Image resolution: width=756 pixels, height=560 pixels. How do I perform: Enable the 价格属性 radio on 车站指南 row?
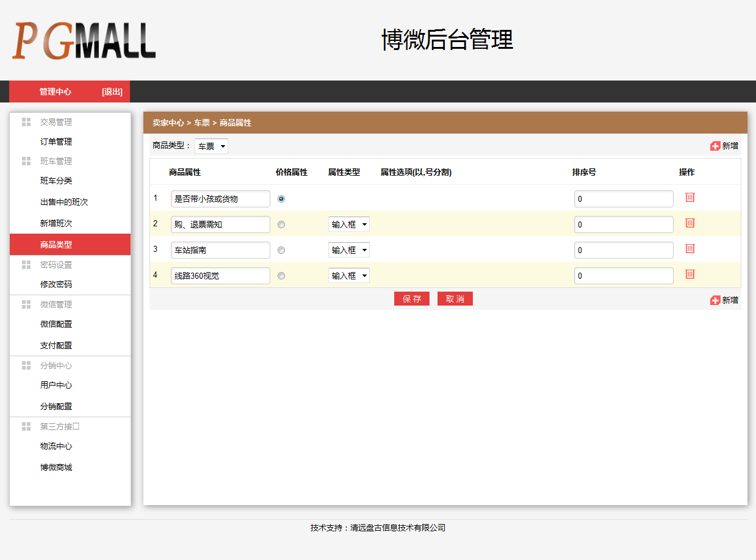click(x=281, y=249)
